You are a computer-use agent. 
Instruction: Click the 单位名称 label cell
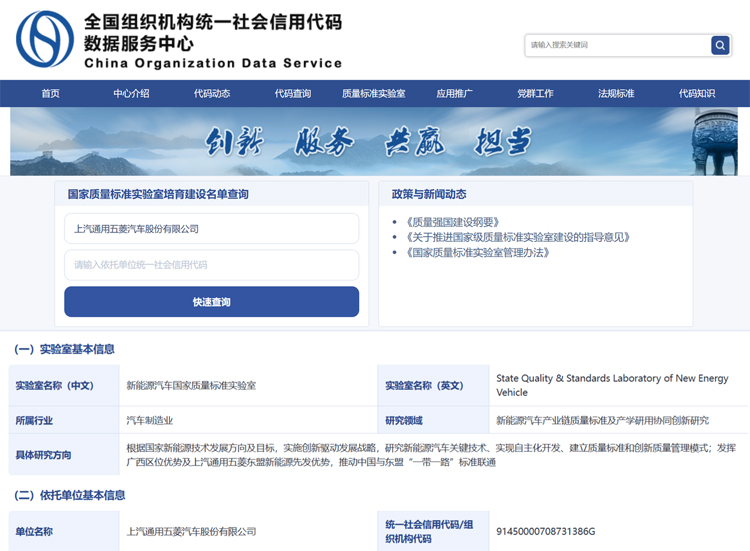pos(64,531)
